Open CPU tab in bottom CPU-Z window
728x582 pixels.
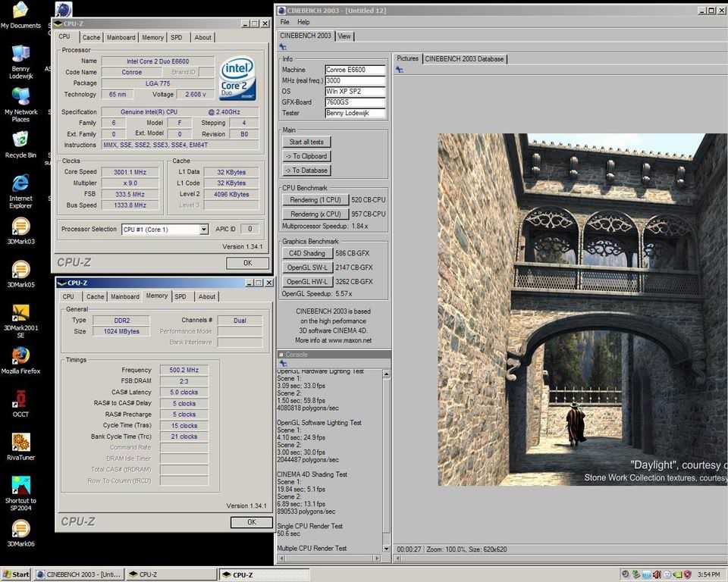[x=68, y=296]
